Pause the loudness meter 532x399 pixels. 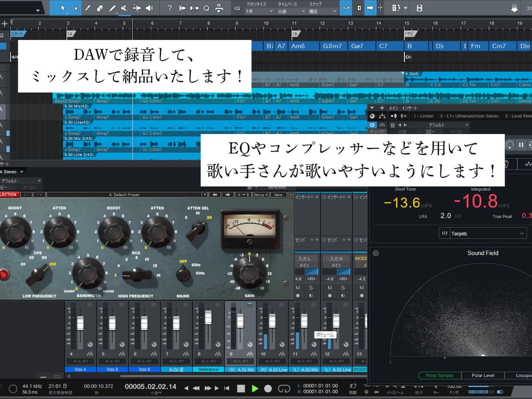(521, 145)
